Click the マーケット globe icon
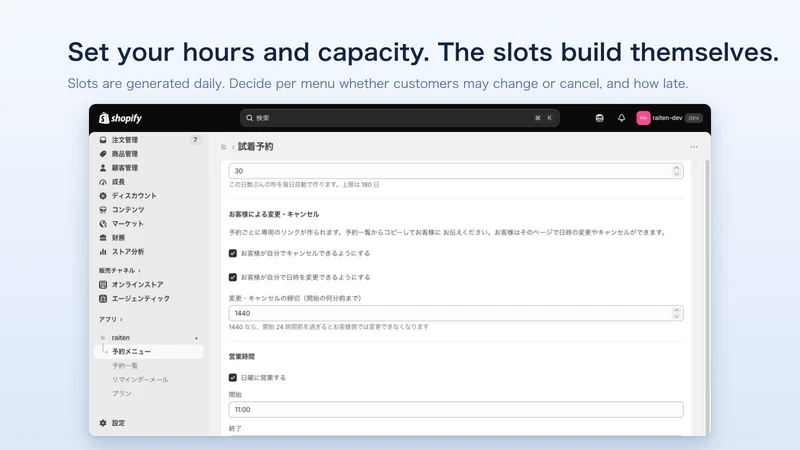This screenshot has height=450, width=800. (103, 223)
